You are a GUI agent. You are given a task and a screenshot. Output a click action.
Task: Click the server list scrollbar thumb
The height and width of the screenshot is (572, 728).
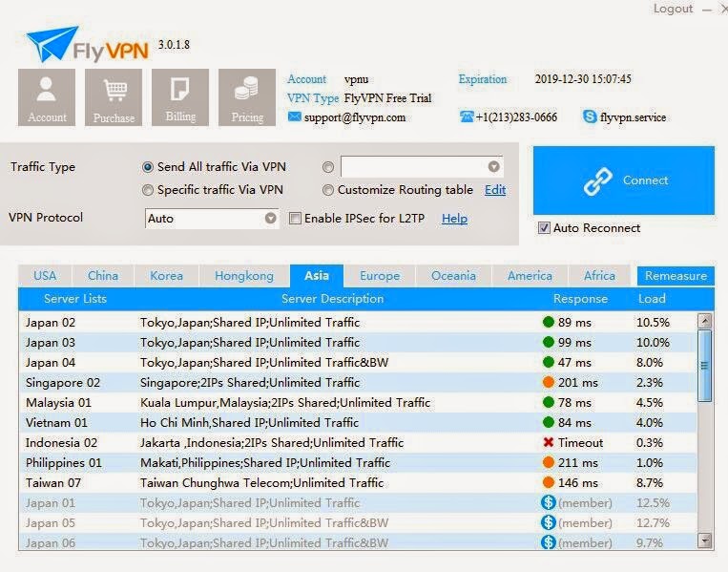(705, 365)
